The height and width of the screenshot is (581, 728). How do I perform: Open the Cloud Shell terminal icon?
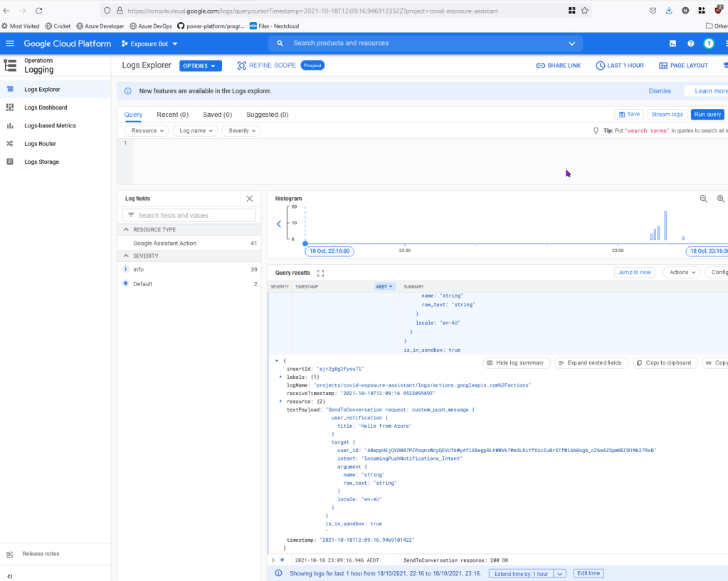click(x=672, y=43)
